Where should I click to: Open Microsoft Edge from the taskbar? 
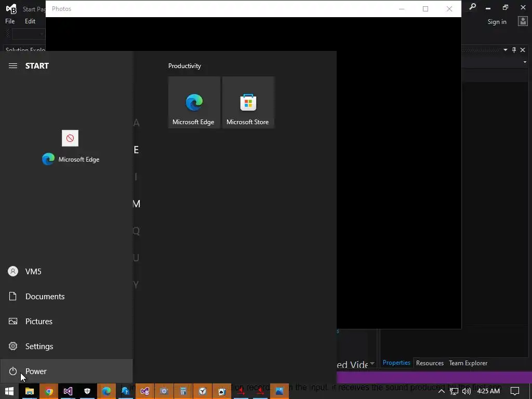click(x=107, y=391)
